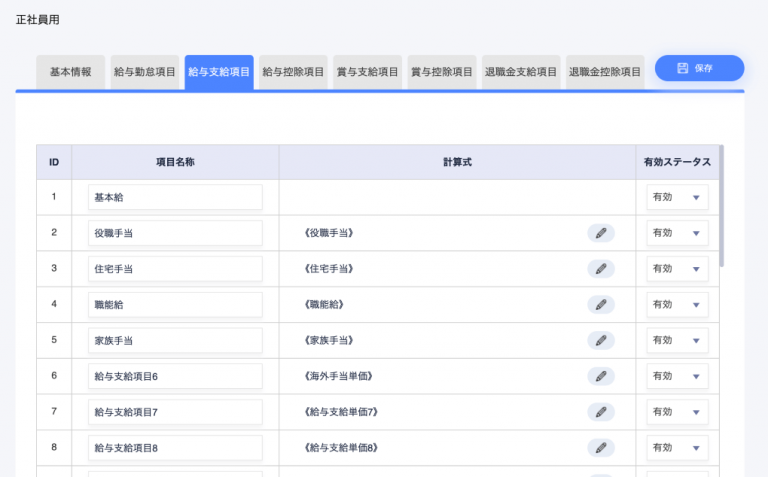Open 有効 status dropdown for 基本給
Image resolution: width=768 pixels, height=477 pixels.
coord(677,197)
